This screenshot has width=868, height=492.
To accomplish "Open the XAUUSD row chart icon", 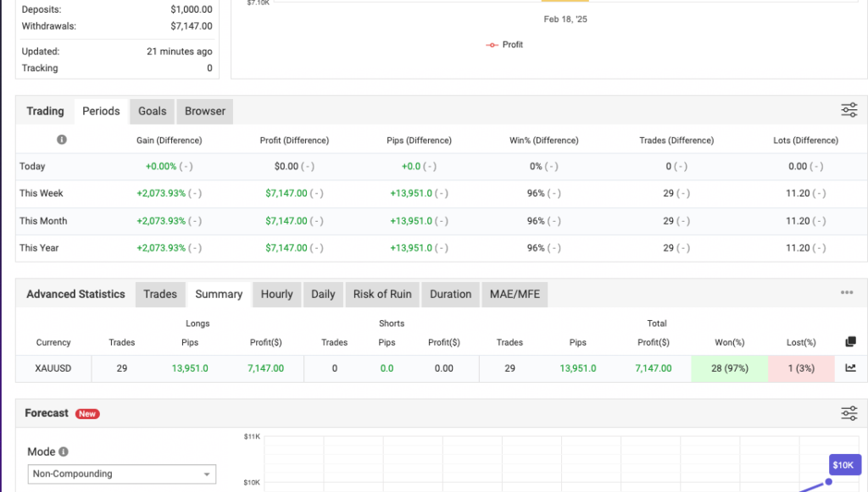I will [x=850, y=368].
